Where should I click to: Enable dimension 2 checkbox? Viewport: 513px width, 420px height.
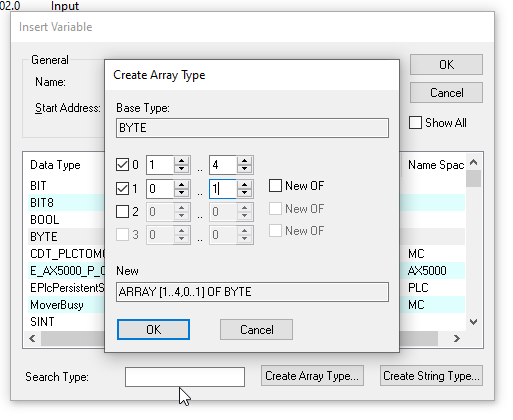[122, 212]
